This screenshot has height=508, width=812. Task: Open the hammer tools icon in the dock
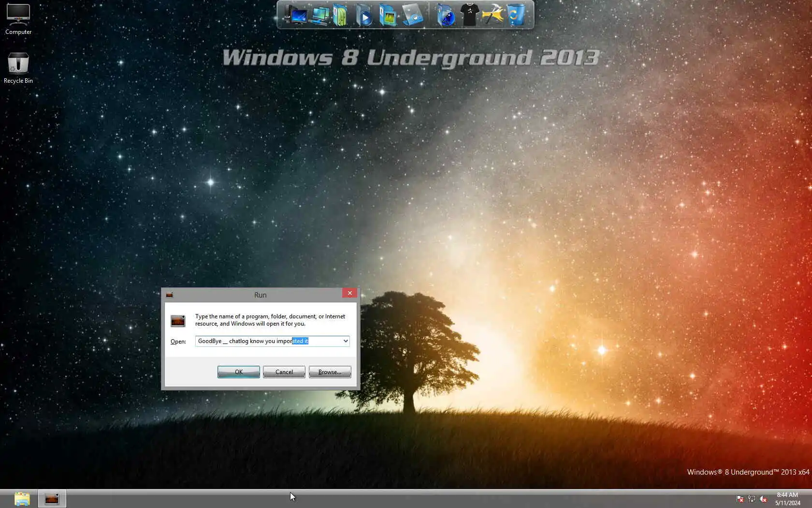click(x=493, y=15)
